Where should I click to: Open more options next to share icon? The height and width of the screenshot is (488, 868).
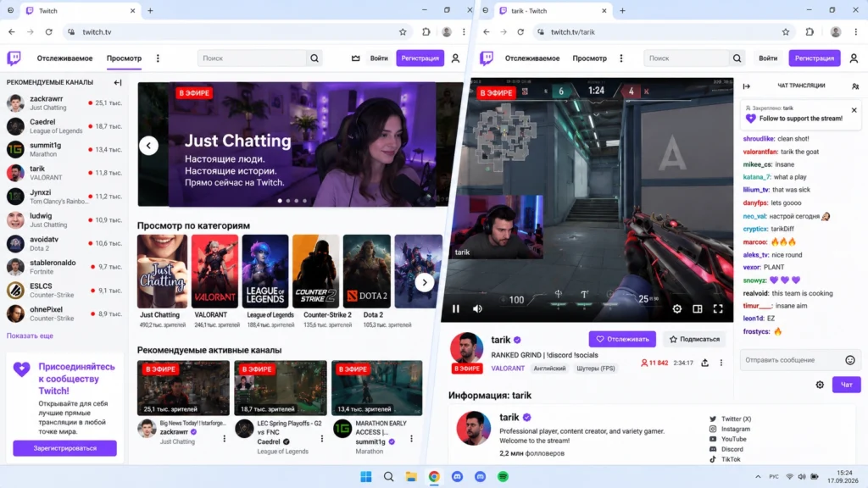721,363
